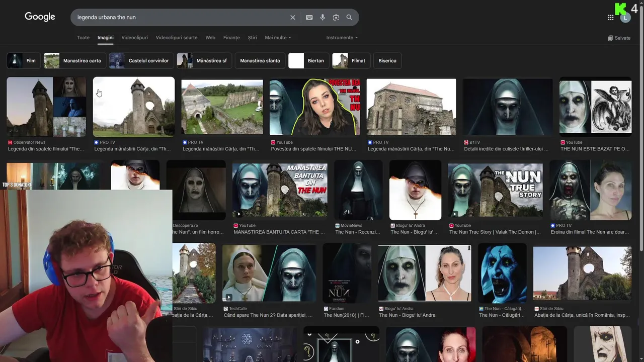Screen dimensions: 644x362
Task: Click the B1TV source label
Action: [474, 143]
